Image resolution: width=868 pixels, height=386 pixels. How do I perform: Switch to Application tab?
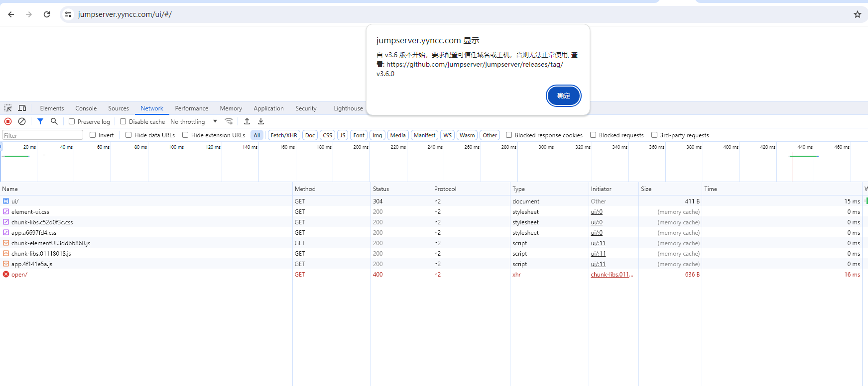[x=268, y=108]
